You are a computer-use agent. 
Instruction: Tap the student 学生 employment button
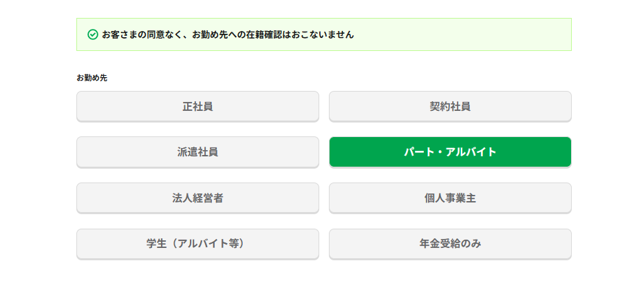point(197,244)
